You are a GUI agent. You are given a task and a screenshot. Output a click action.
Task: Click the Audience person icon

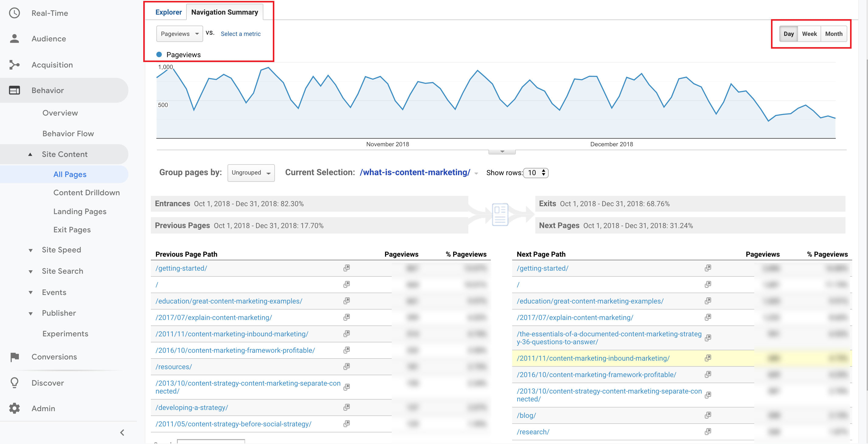pos(15,38)
